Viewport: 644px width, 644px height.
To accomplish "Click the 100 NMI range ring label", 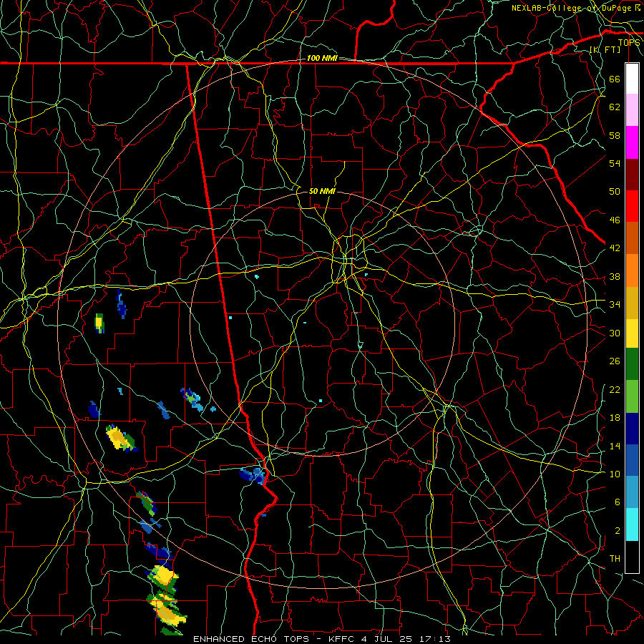I will pos(322,58).
